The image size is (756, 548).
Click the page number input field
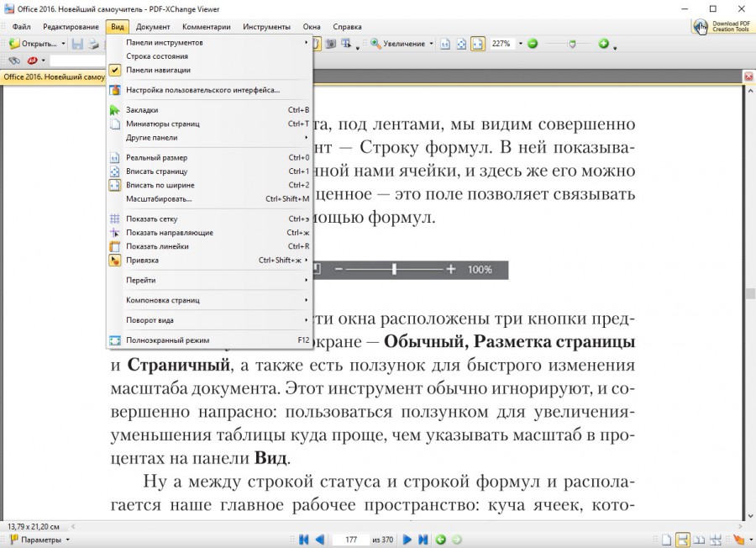click(x=350, y=540)
